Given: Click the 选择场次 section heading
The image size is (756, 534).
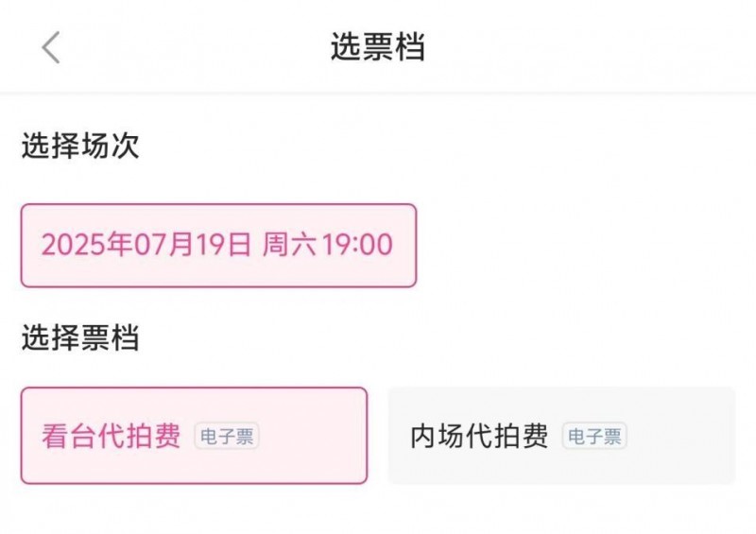Looking at the screenshot, I should 80,146.
